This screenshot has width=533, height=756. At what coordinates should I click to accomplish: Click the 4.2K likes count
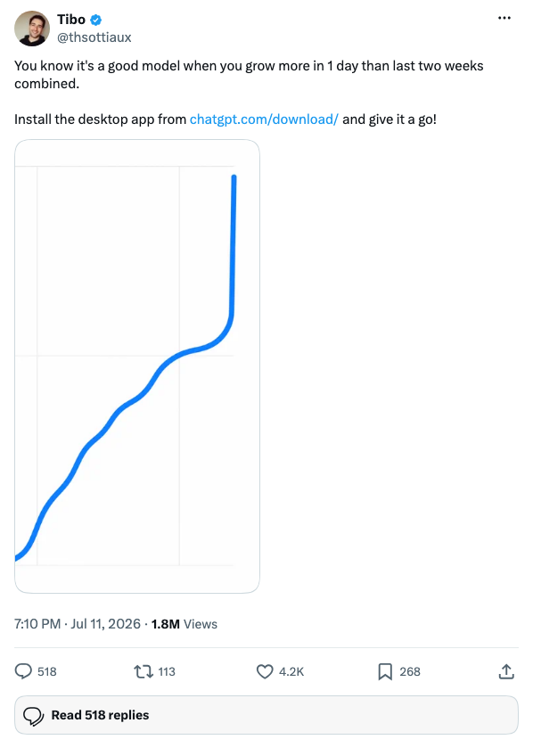(x=291, y=671)
